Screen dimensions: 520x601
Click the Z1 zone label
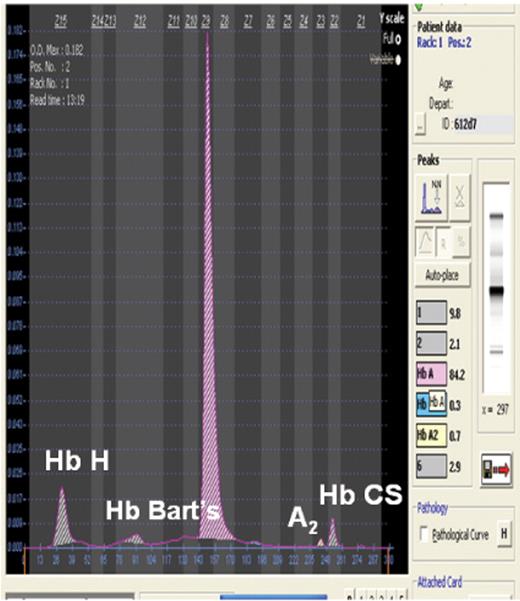pyautogui.click(x=361, y=21)
